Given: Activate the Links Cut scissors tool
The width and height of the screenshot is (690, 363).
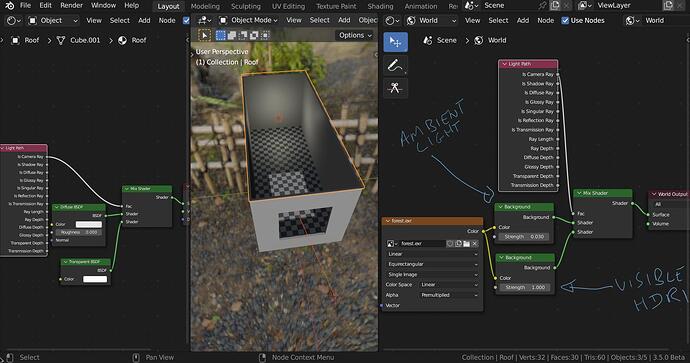Looking at the screenshot, I should coord(395,88).
